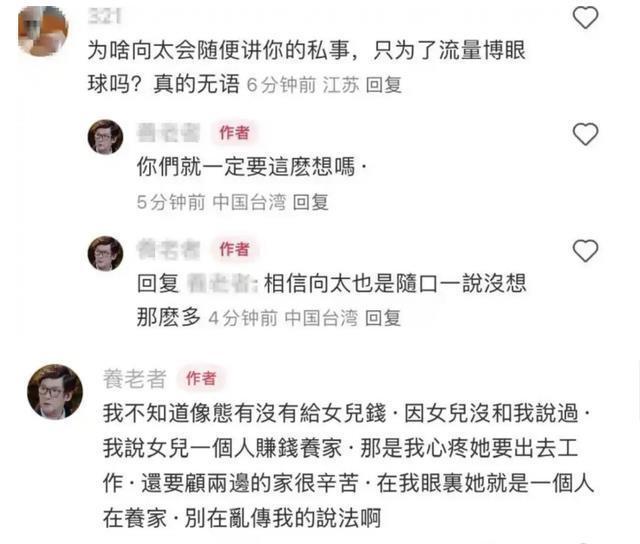Open the blurred username above '你們就一定要這麼想嗎'
The image size is (640, 544).
[x=169, y=133]
